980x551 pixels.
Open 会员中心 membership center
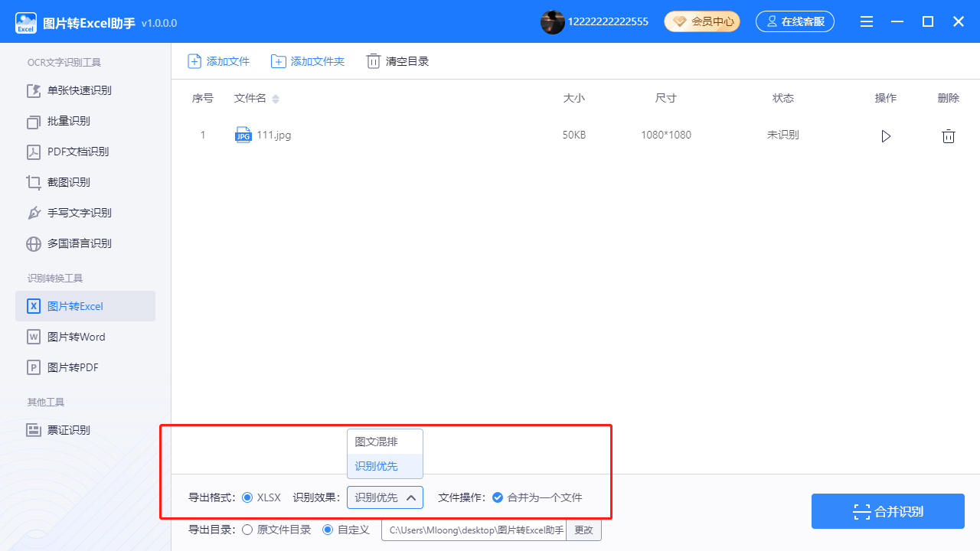click(x=701, y=21)
